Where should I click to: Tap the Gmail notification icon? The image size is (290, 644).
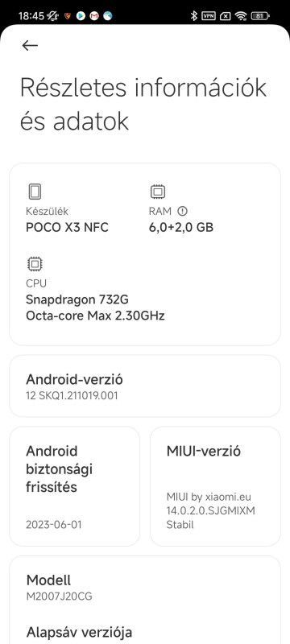point(94,16)
